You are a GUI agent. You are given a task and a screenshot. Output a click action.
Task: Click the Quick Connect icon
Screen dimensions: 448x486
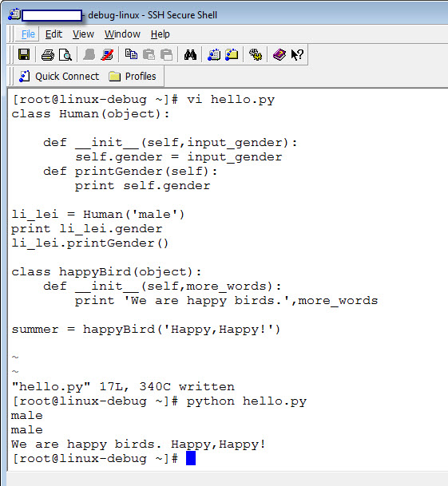click(25, 77)
